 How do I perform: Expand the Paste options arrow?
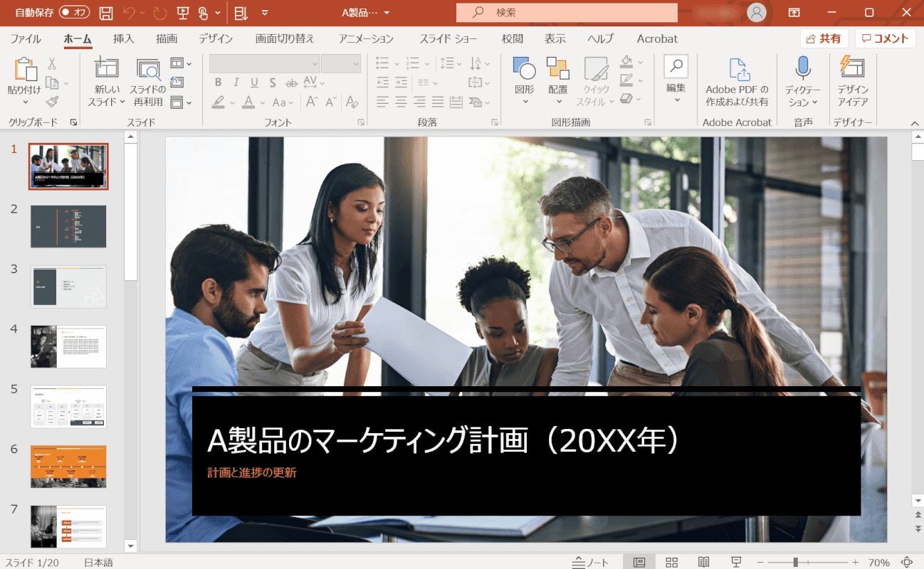tap(25, 102)
